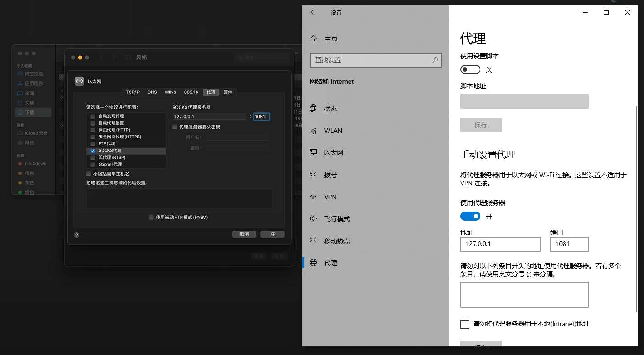The height and width of the screenshot is (355, 644).
Task: Open the Settings home page (主页) icon
Action: [x=314, y=39]
